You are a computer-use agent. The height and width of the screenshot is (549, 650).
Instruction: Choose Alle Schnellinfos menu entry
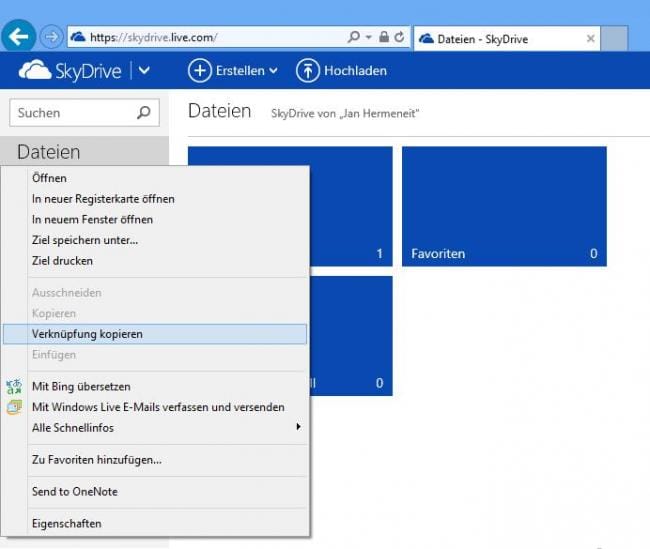tap(155, 428)
